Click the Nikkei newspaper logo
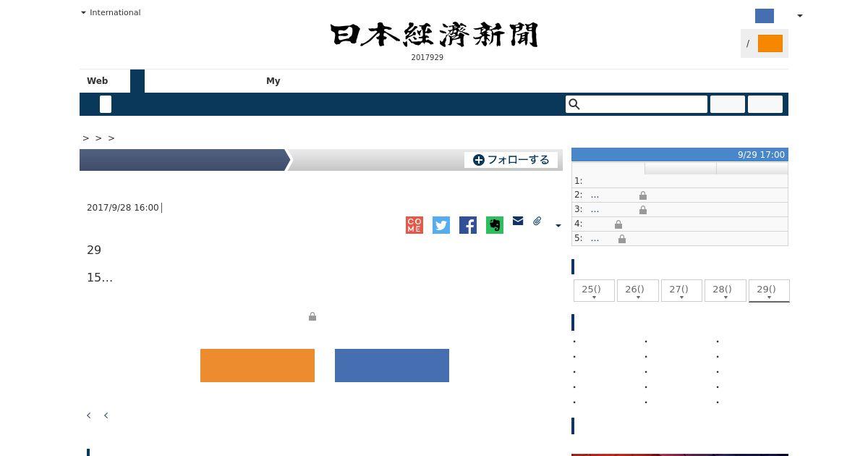 coord(435,35)
